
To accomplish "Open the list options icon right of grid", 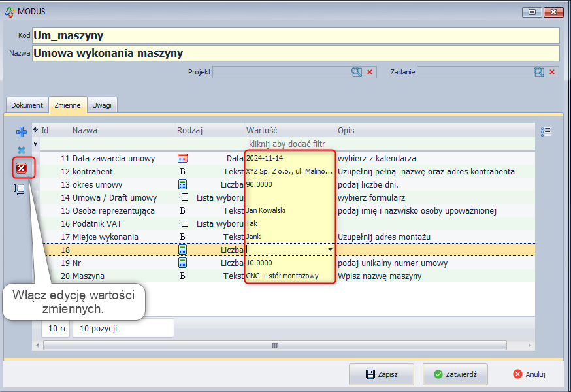I will pos(546,132).
